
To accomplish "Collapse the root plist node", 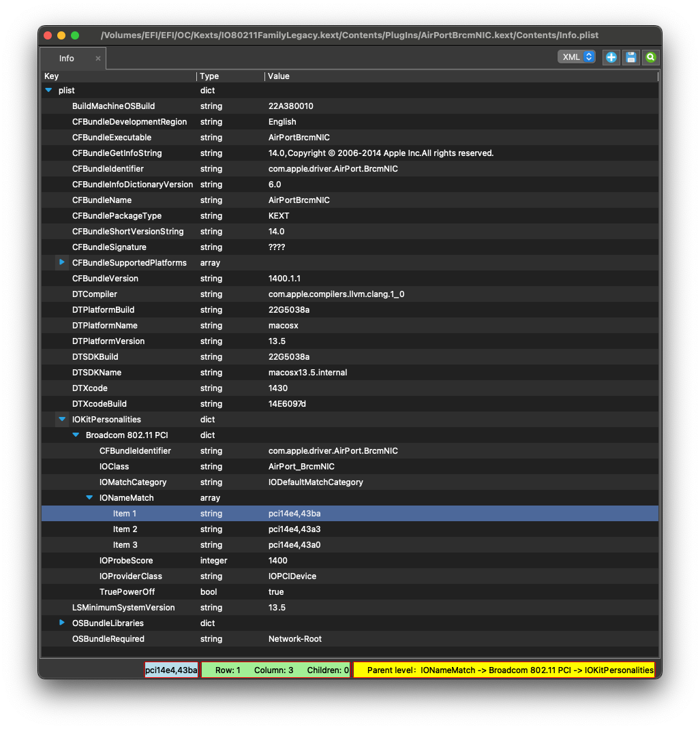I will click(48, 90).
